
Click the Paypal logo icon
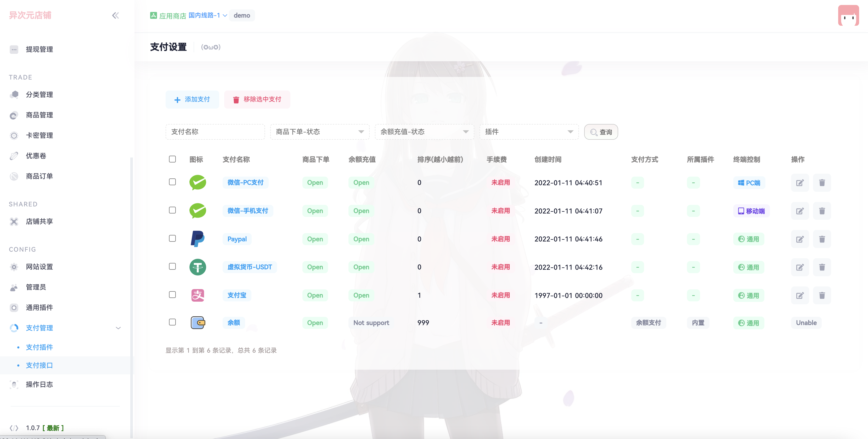pyautogui.click(x=198, y=239)
